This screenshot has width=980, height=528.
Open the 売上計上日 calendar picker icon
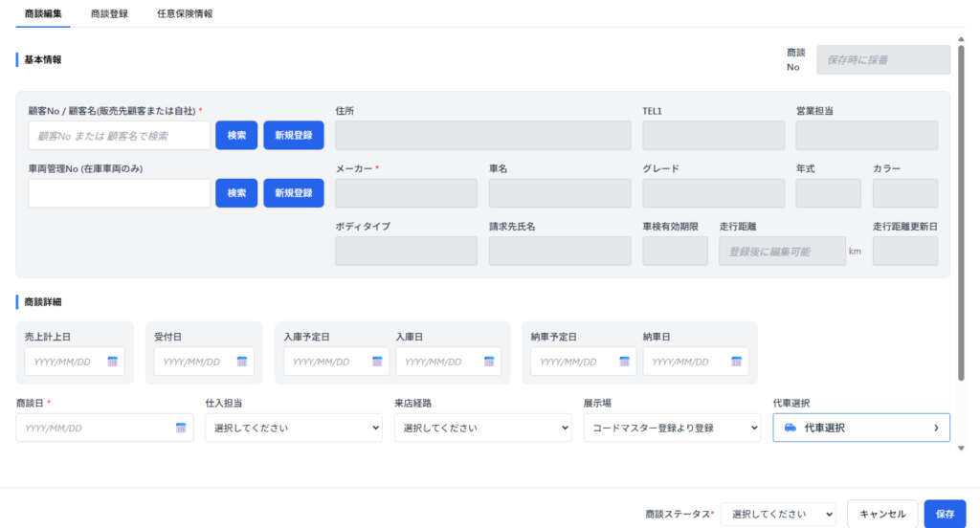[x=112, y=362]
